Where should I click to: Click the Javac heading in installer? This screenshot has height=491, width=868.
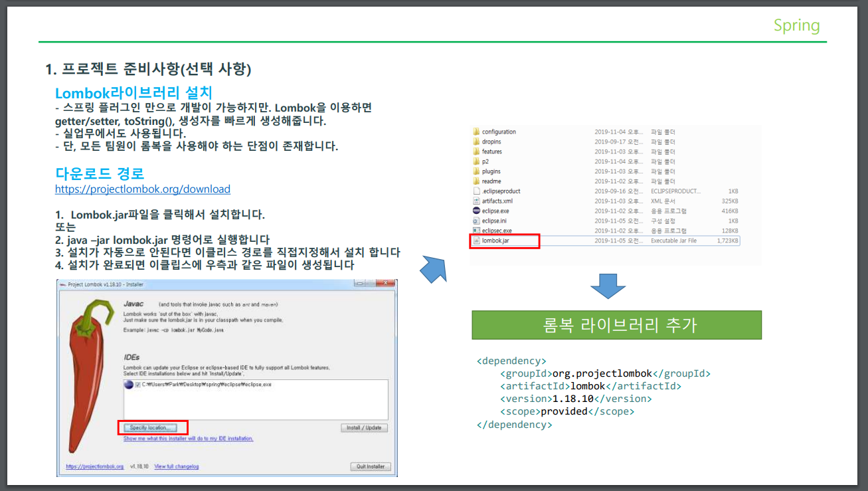(x=134, y=304)
